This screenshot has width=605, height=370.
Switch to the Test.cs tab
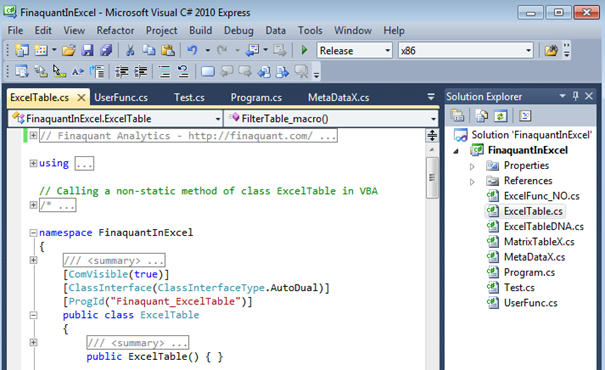189,98
